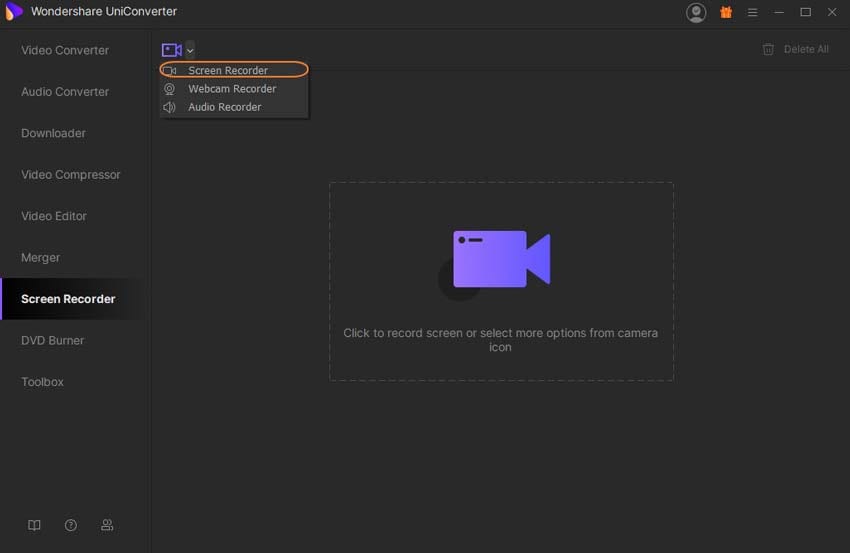
Task: Open the user account profile icon
Action: pos(696,12)
